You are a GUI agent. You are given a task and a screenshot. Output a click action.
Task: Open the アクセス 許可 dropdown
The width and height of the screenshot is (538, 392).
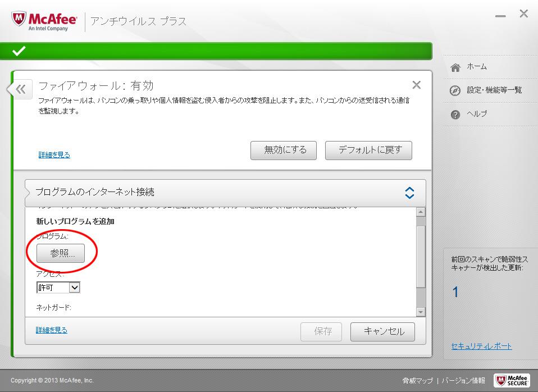coord(58,288)
